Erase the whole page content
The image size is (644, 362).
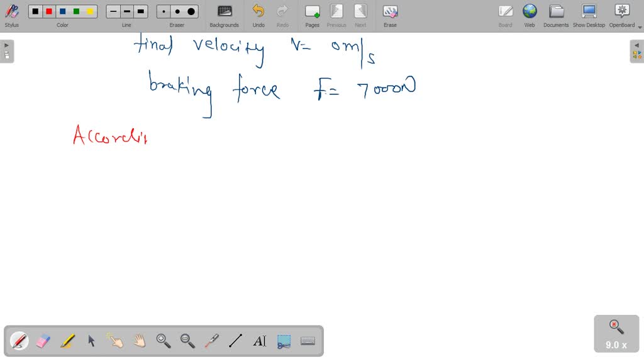click(390, 16)
